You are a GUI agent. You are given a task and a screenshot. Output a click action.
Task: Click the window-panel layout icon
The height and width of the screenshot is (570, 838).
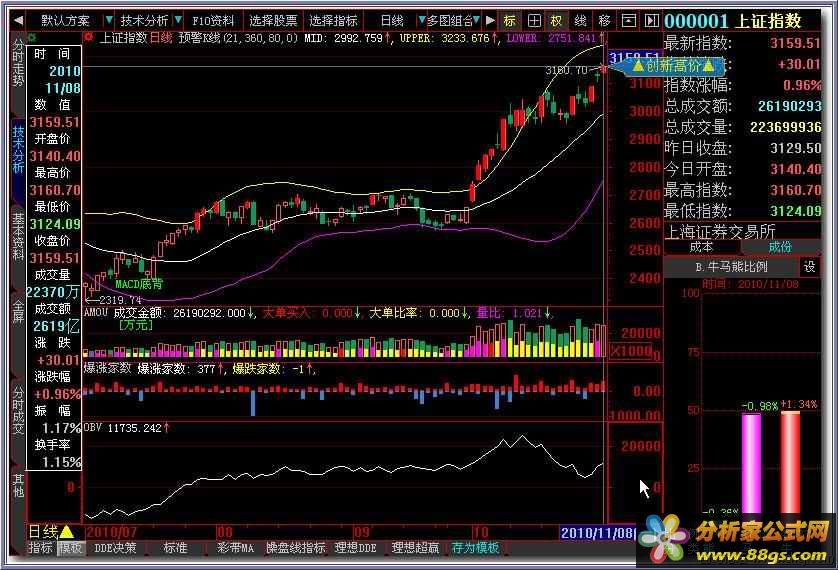click(629, 21)
